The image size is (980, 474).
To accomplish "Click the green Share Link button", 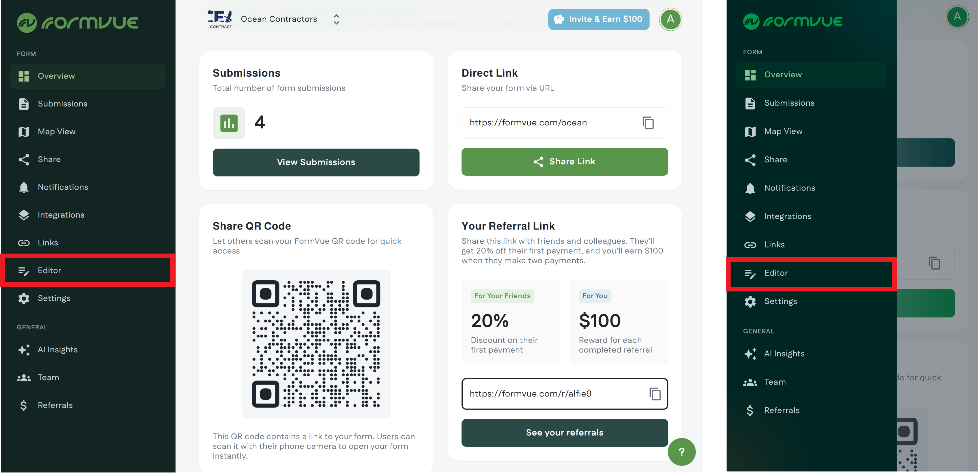I will [565, 162].
